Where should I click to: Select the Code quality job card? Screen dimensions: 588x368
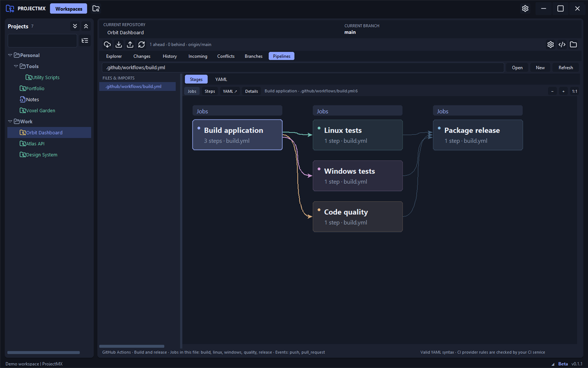[358, 216]
